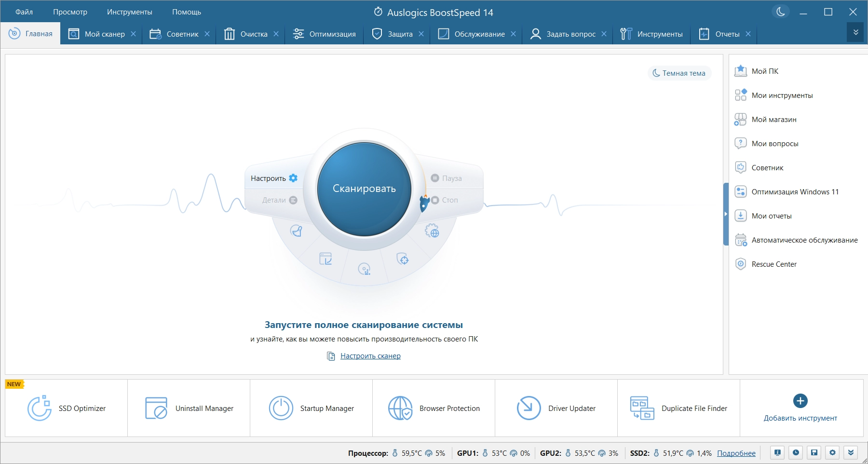Launch the Browser Protection tool
This screenshot has width=868, height=464.
point(434,408)
